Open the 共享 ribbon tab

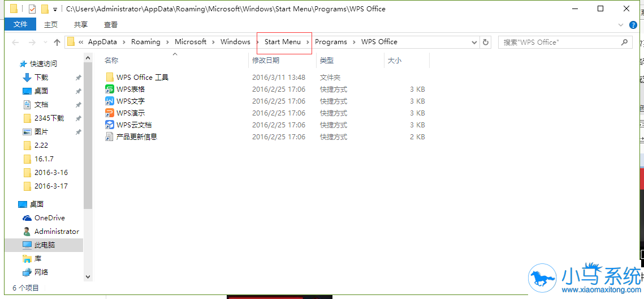point(81,25)
